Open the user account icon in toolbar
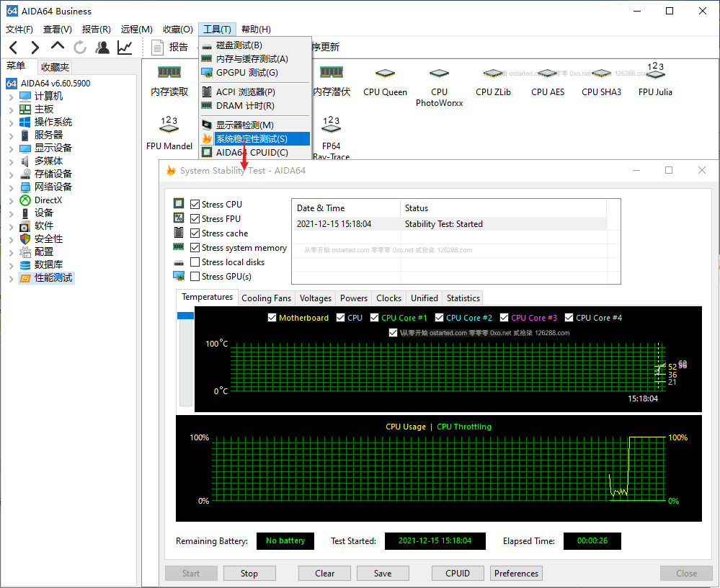 click(102, 48)
